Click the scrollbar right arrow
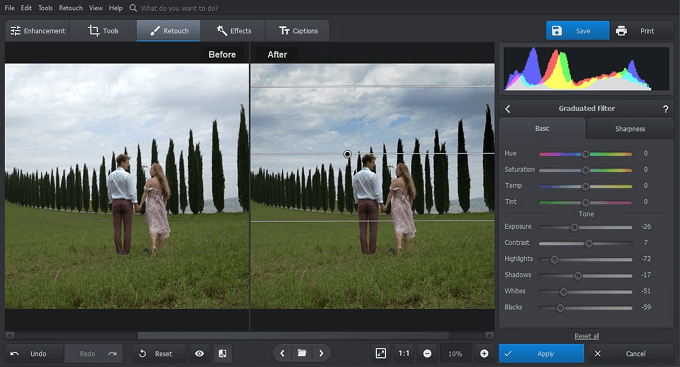Image resolution: width=680 pixels, height=367 pixels. tap(490, 336)
